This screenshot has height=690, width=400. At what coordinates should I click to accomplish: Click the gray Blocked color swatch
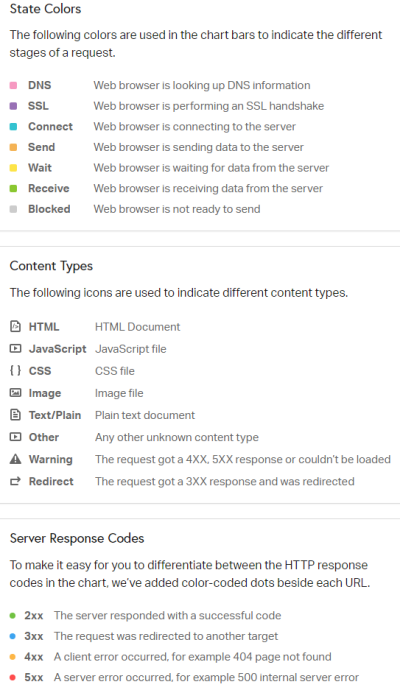pyautogui.click(x=13, y=209)
